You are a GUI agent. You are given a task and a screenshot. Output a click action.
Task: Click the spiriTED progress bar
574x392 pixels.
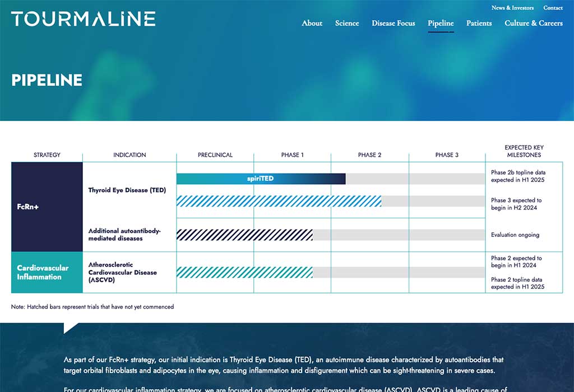click(261, 178)
